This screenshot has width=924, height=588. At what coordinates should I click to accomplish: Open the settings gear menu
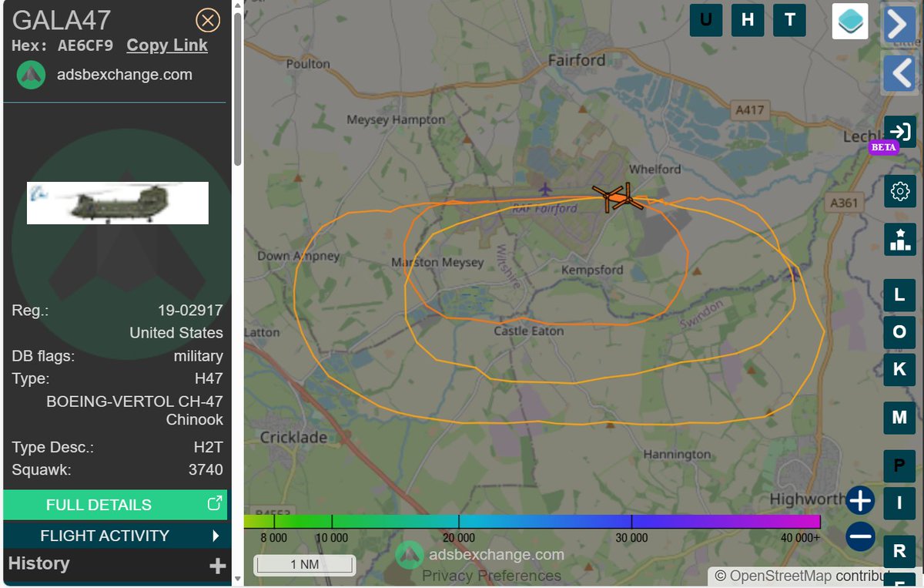[x=899, y=191]
